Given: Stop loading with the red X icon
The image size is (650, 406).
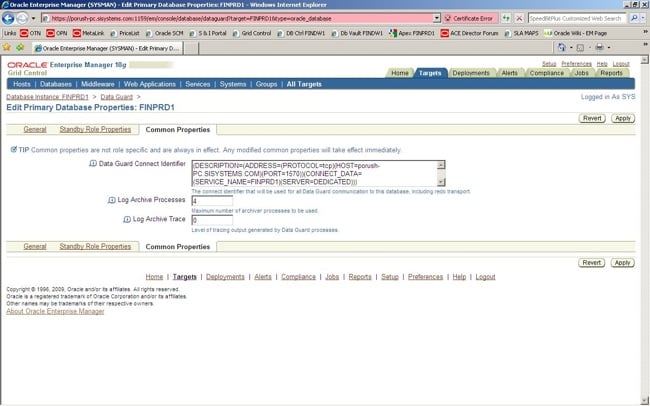Looking at the screenshot, I should pyautogui.click(x=519, y=18).
